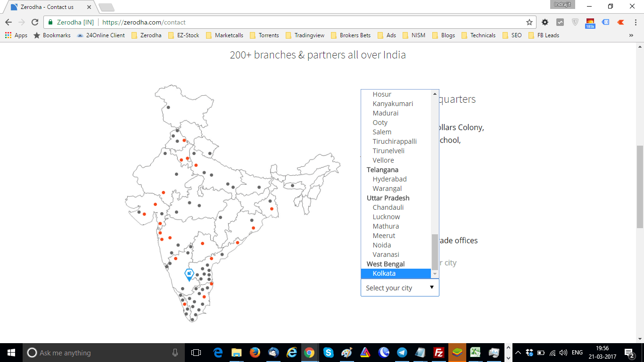Click the browser forward arrow
The height and width of the screenshot is (362, 644).
[x=22, y=22]
